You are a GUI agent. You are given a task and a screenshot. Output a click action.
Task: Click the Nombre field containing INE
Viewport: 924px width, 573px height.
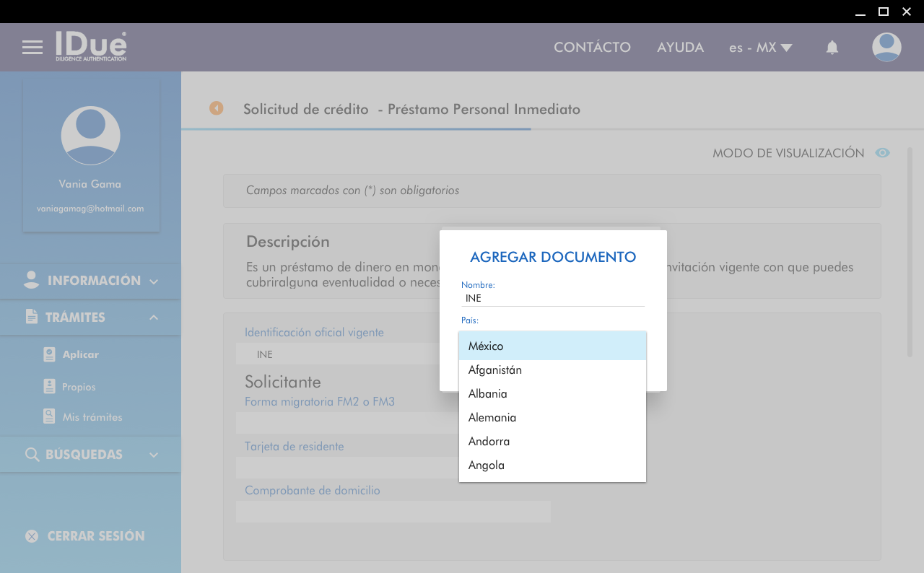(x=552, y=298)
